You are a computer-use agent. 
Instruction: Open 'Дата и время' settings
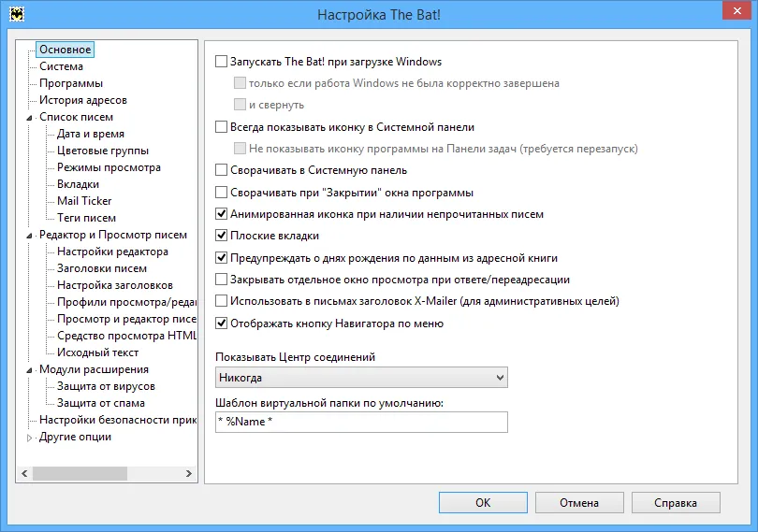(91, 134)
